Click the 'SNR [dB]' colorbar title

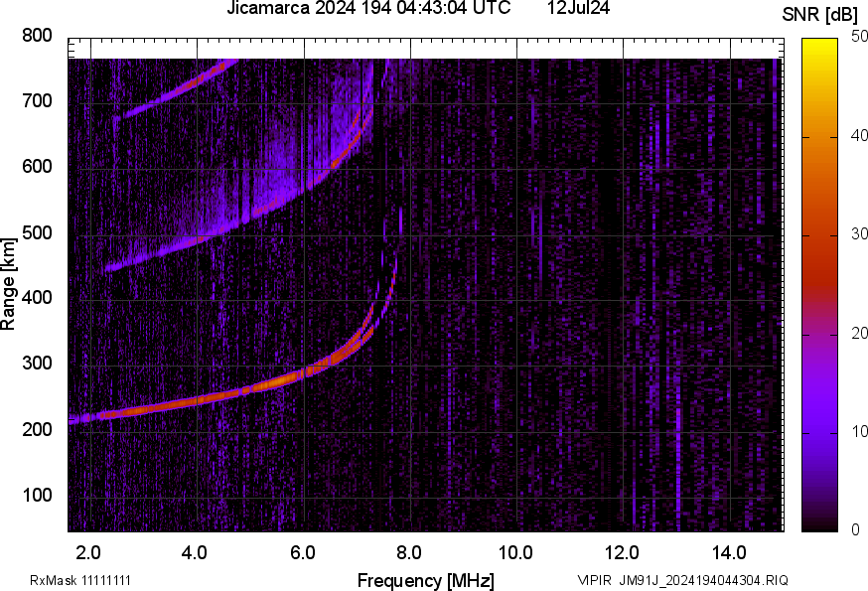(819, 15)
